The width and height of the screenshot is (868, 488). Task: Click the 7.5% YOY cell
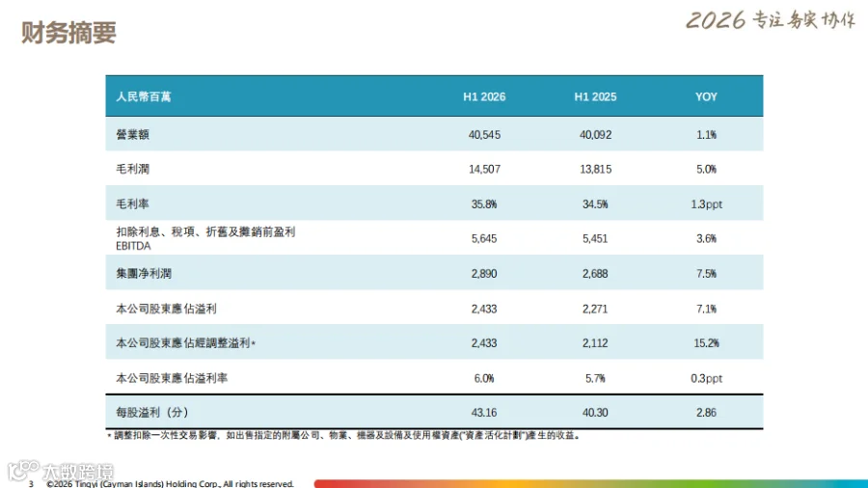pyautogui.click(x=706, y=274)
